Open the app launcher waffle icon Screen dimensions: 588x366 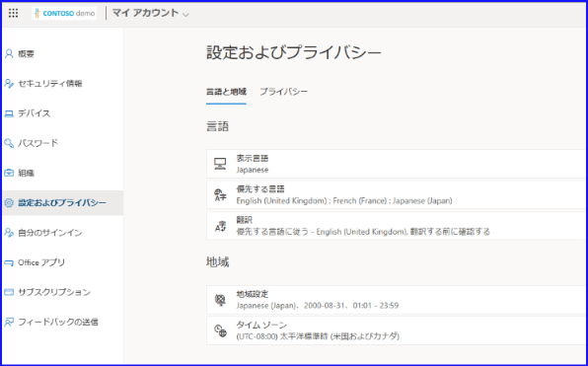pos(13,14)
